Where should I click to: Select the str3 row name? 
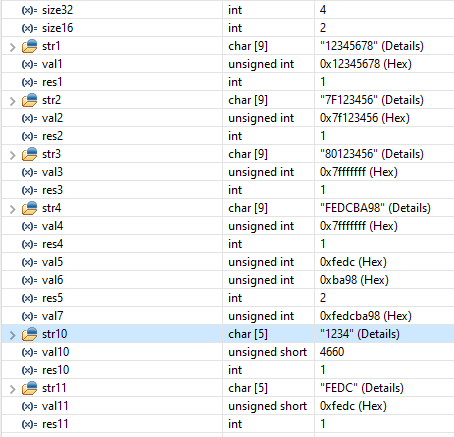(51, 154)
